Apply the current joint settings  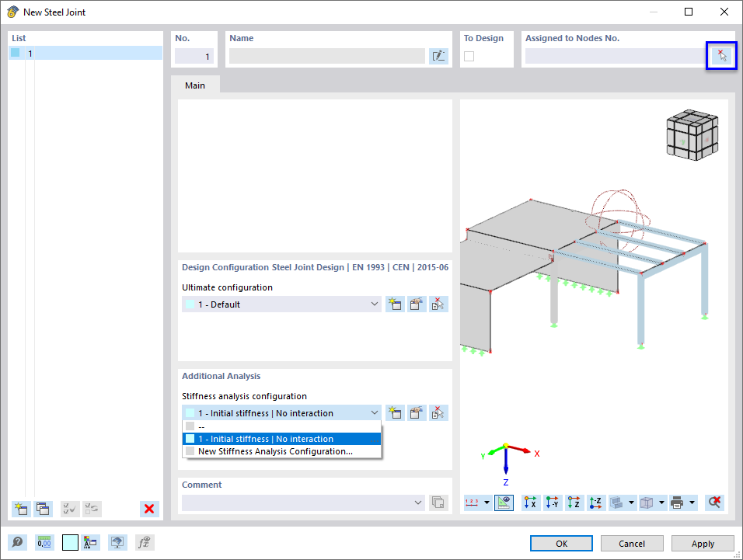pyautogui.click(x=702, y=543)
